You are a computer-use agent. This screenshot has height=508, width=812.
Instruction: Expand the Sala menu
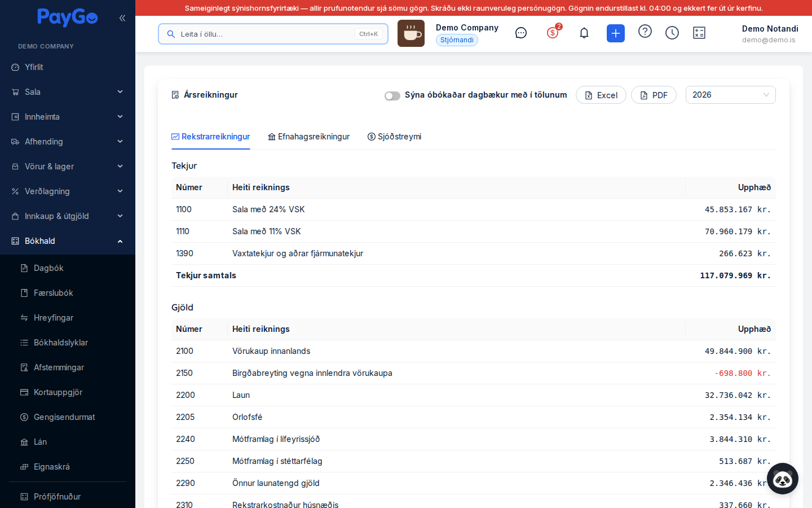(x=68, y=92)
